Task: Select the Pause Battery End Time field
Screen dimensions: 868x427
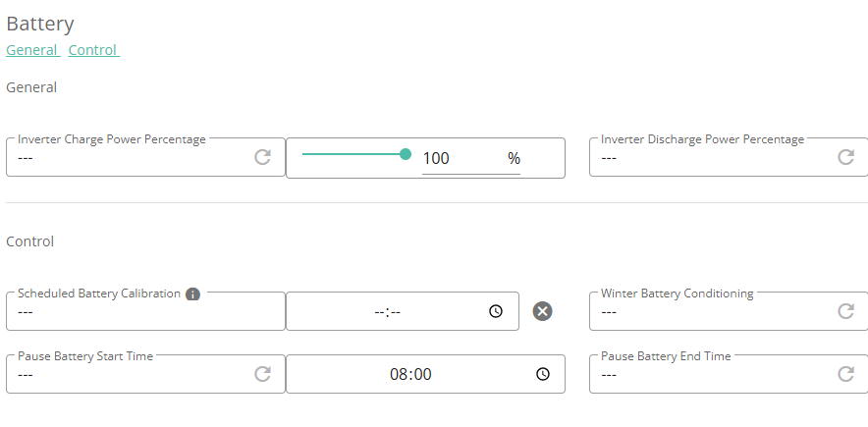Action: click(x=729, y=374)
